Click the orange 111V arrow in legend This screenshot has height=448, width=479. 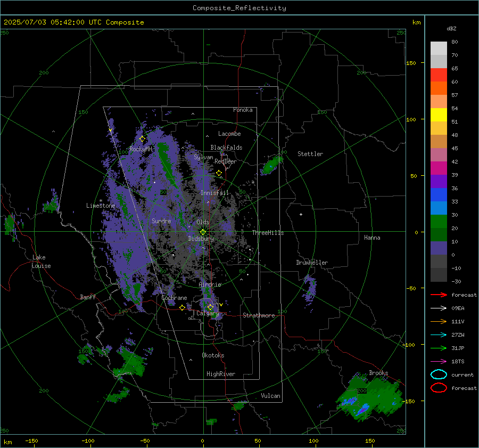[x=439, y=321]
